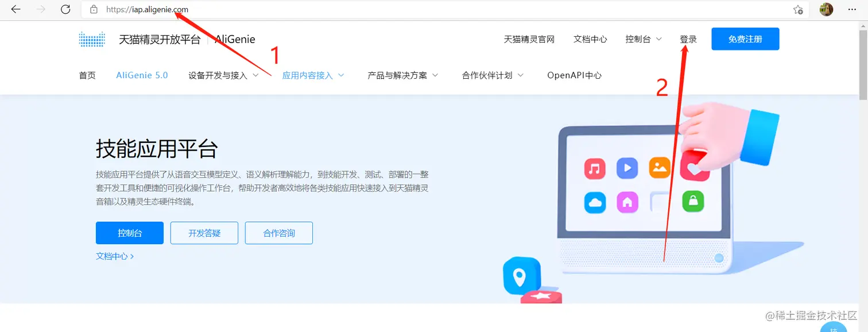Expand the 应用内容接入 menu

point(313,75)
